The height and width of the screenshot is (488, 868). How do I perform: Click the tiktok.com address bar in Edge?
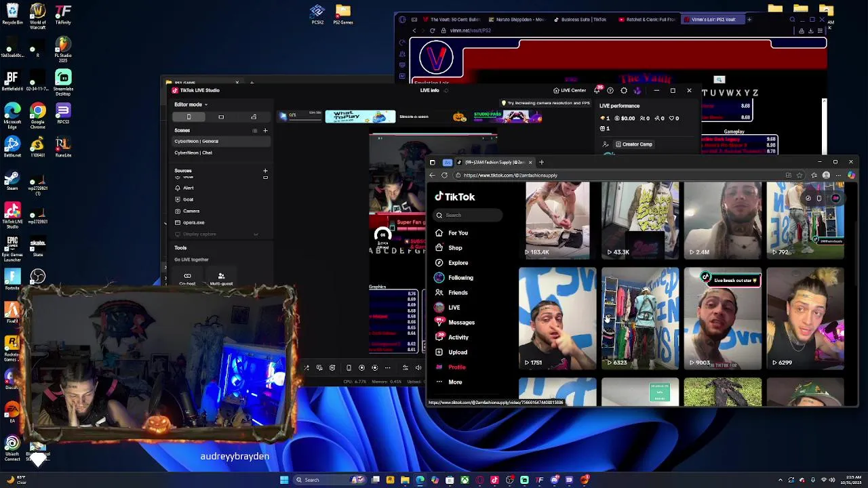617,175
